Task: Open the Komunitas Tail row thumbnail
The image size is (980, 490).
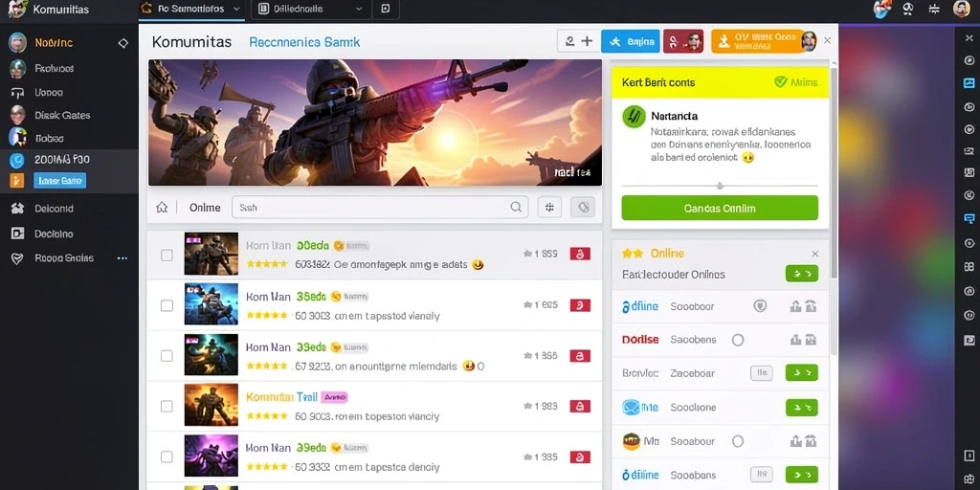Action: [x=212, y=405]
